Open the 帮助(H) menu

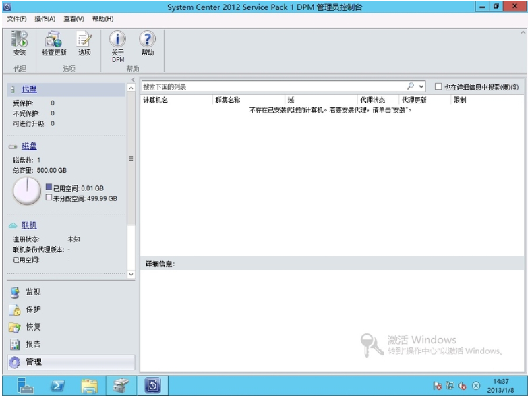[102, 19]
